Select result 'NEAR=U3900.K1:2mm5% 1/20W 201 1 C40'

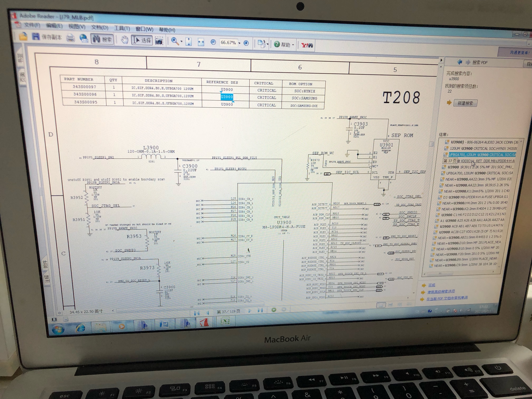[x=474, y=191]
